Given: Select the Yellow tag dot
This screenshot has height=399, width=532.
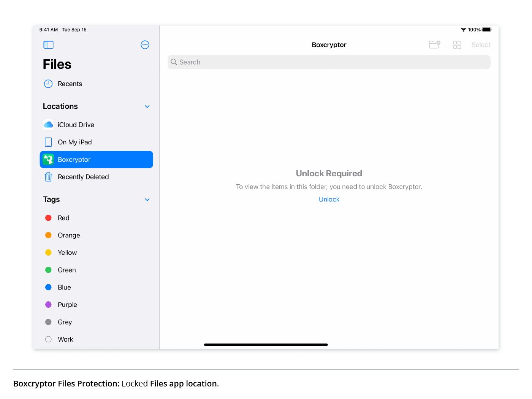Looking at the screenshot, I should [x=48, y=253].
